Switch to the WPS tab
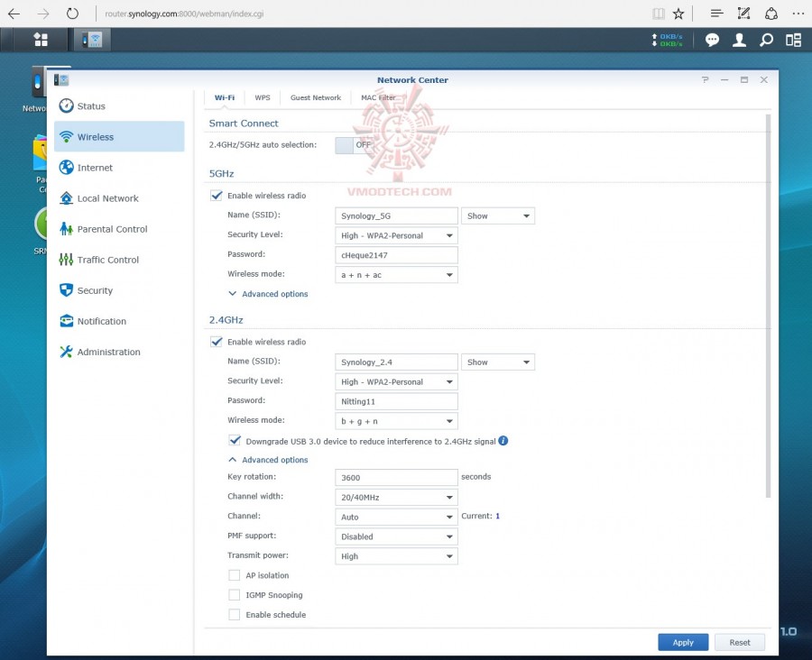The height and width of the screenshot is (660, 812). (x=262, y=97)
